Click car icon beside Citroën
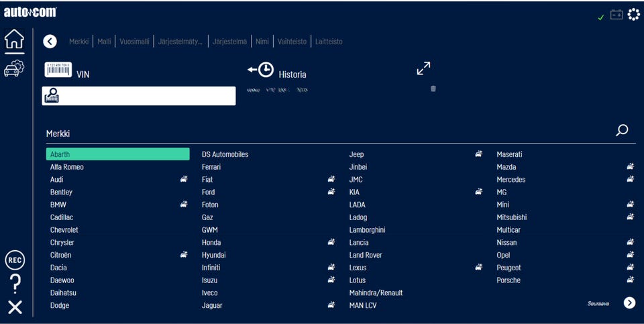This screenshot has height=324, width=644. click(x=184, y=254)
